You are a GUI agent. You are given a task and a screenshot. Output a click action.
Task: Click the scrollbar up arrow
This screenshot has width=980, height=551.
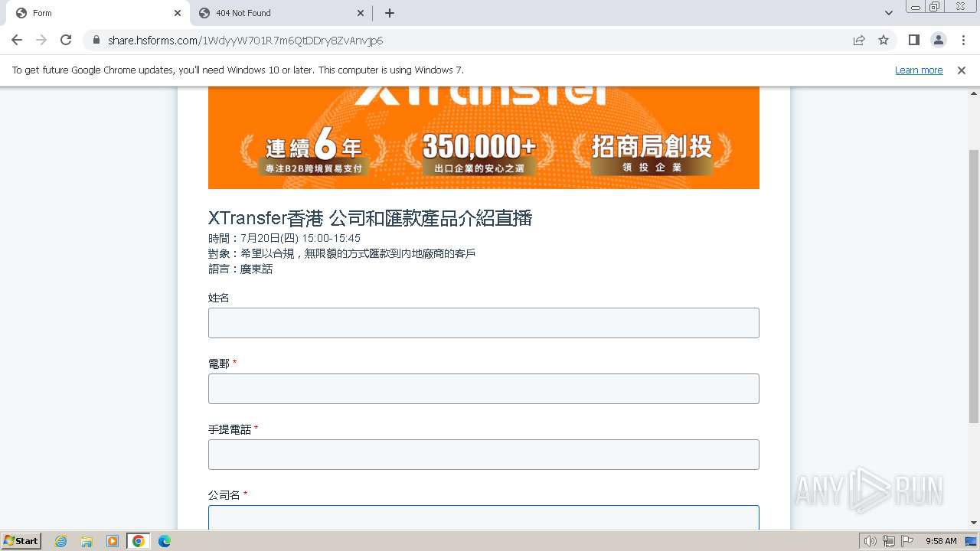pyautogui.click(x=974, y=93)
